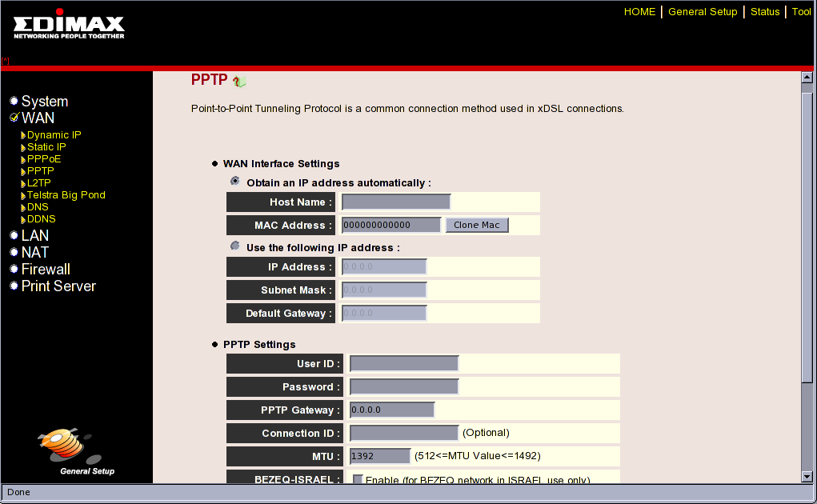
Task: Click the Edimax logo
Action: pyautogui.click(x=69, y=24)
